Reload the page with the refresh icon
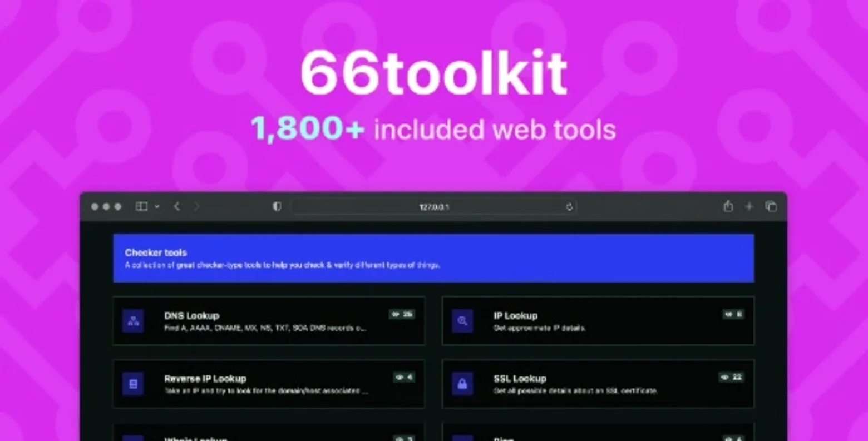 click(x=569, y=207)
